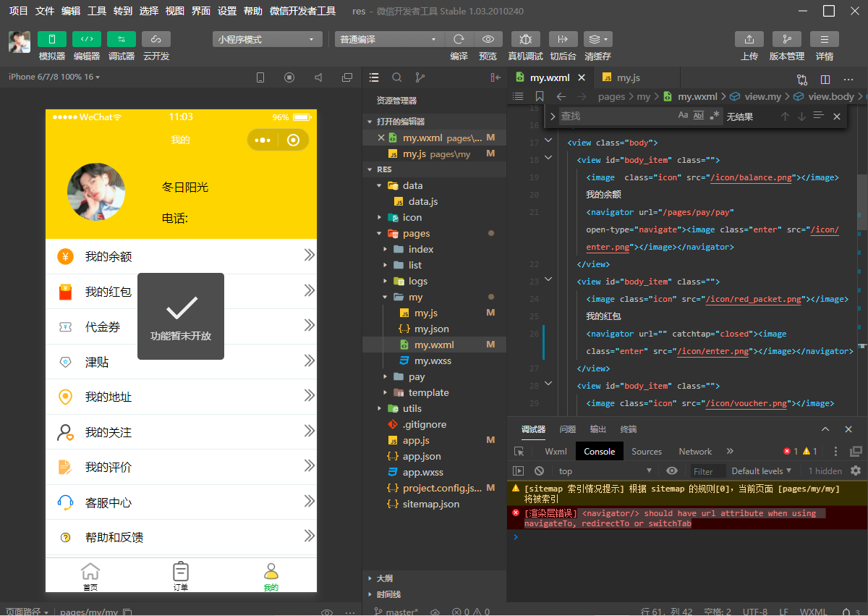The width and height of the screenshot is (868, 616).
Task: Switch to the Console tab
Action: pyautogui.click(x=600, y=451)
